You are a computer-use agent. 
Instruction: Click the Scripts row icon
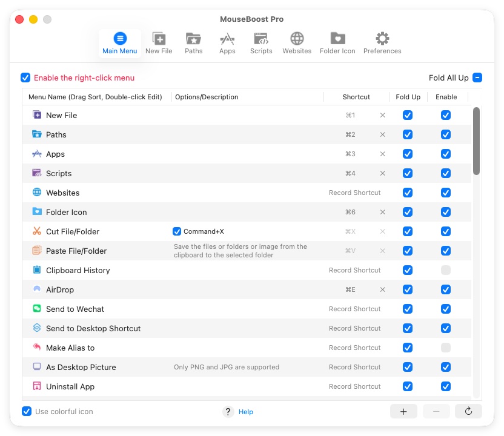(x=37, y=173)
